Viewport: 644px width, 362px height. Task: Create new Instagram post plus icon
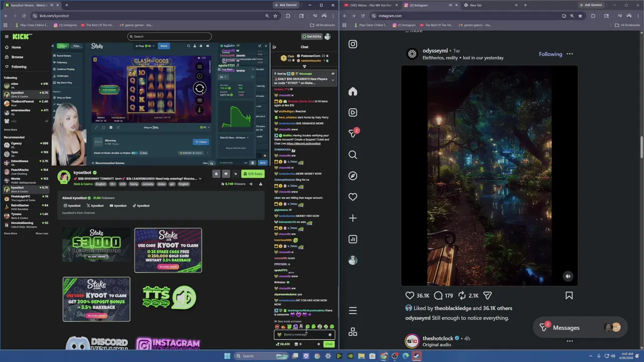353,218
